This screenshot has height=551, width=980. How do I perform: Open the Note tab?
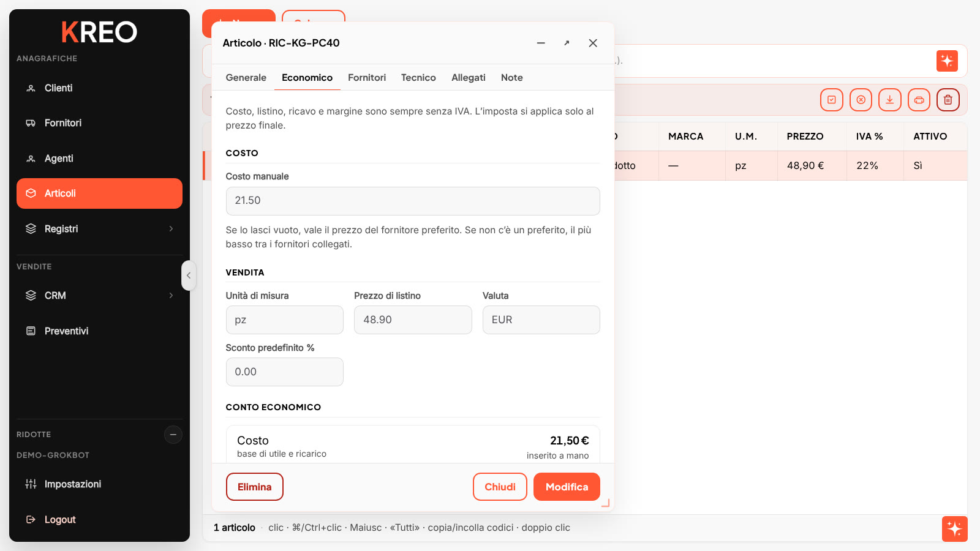512,78
